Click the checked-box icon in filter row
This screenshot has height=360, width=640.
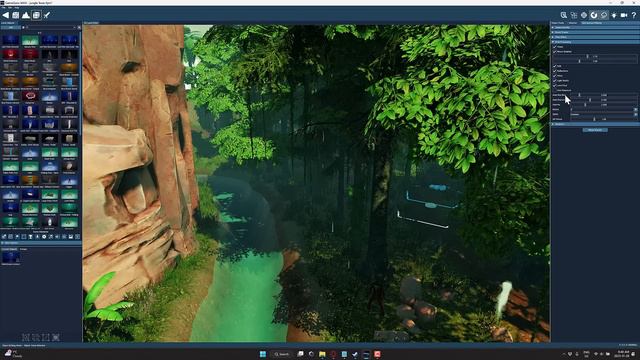71,236
